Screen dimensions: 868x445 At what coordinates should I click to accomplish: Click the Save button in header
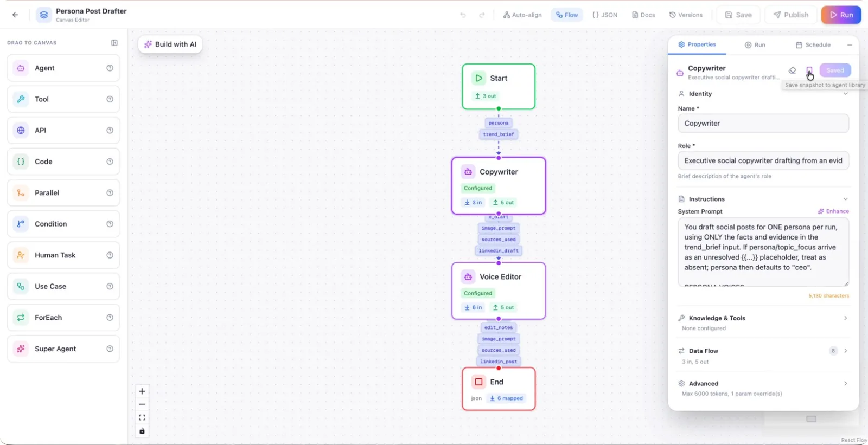click(x=738, y=15)
